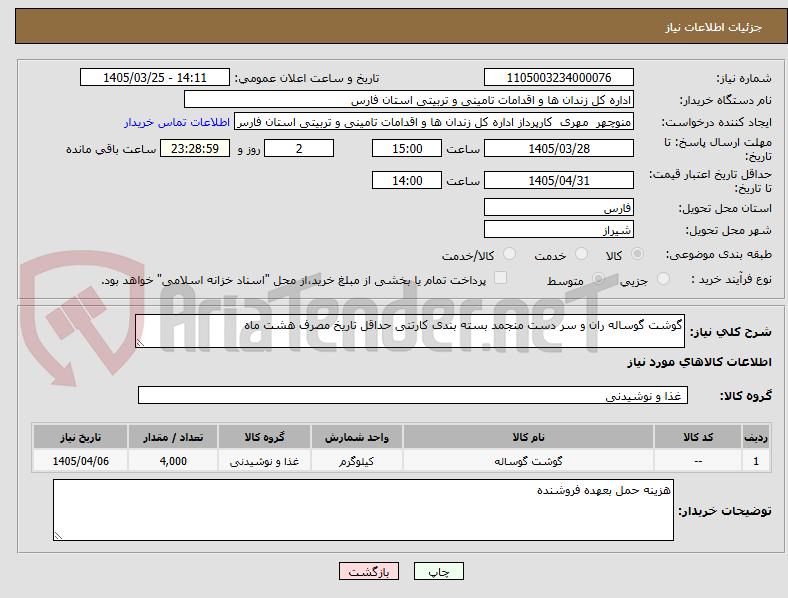Click the شماره نیاز number field
Screen dimensions: 788x598
coord(558,77)
